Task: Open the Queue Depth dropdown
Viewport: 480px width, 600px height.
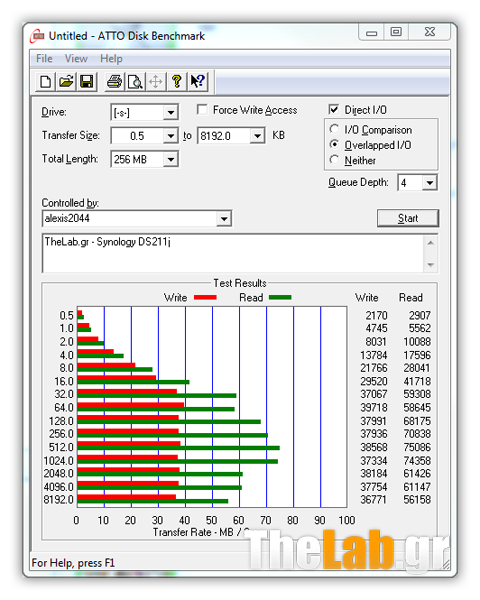Action: click(x=429, y=183)
